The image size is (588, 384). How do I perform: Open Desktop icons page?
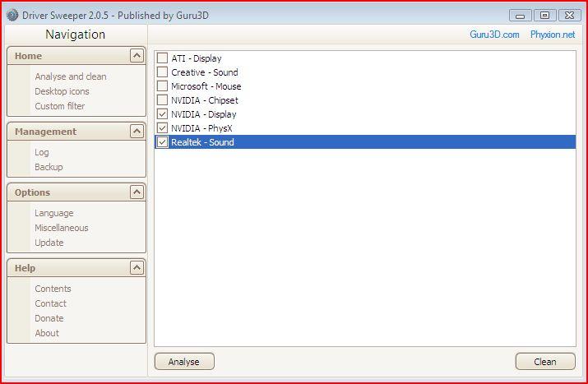(62, 91)
